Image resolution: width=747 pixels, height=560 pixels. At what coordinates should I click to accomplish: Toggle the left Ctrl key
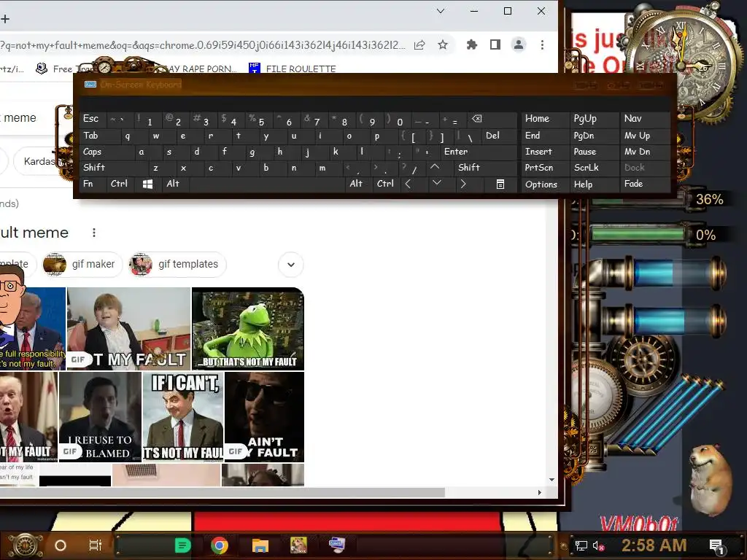pos(120,184)
